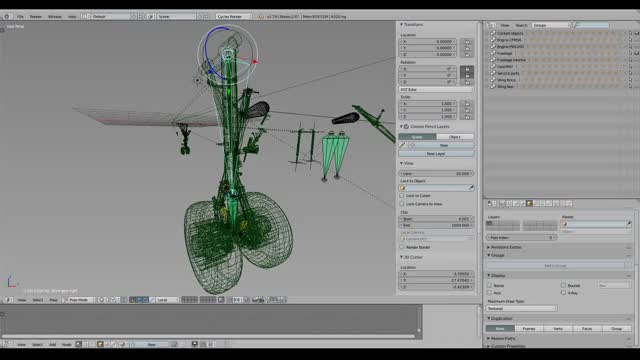Click the New Layer button
Image resolution: width=640 pixels, height=360 pixels.
coord(436,153)
